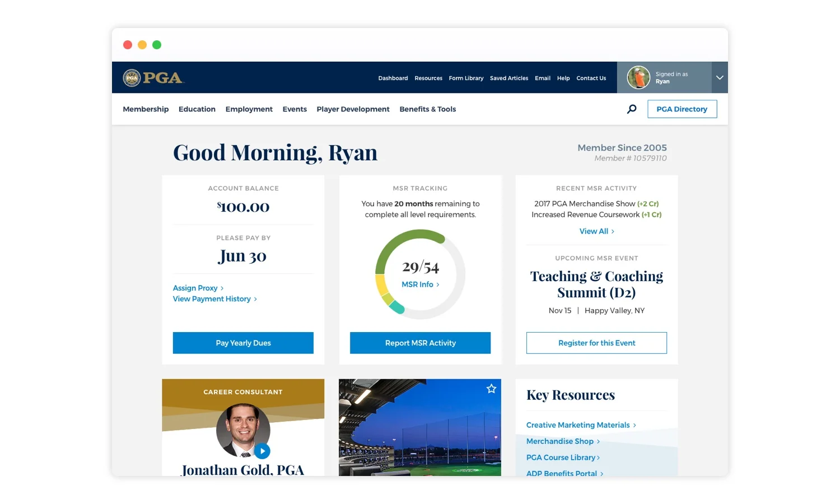
Task: Click View All recent MSR activity
Action: click(x=597, y=231)
